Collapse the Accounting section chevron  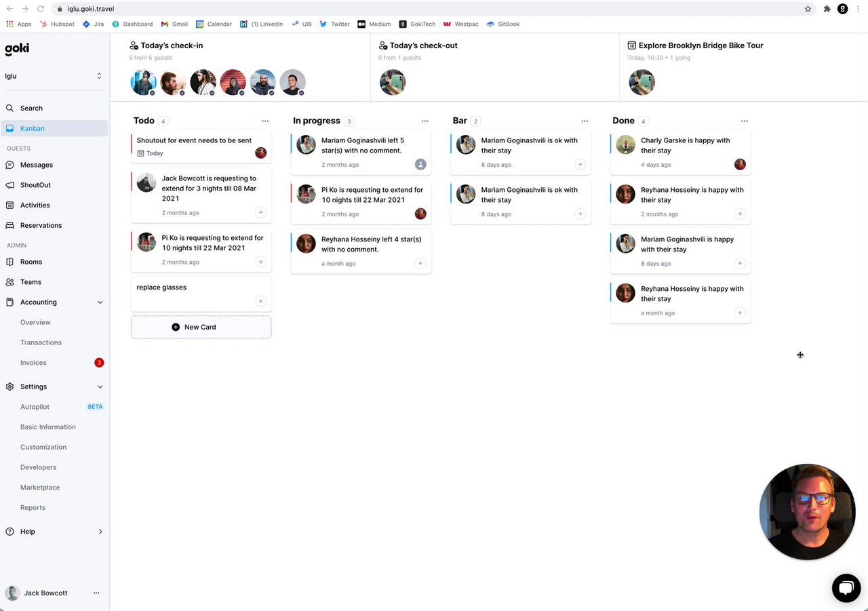pos(100,302)
